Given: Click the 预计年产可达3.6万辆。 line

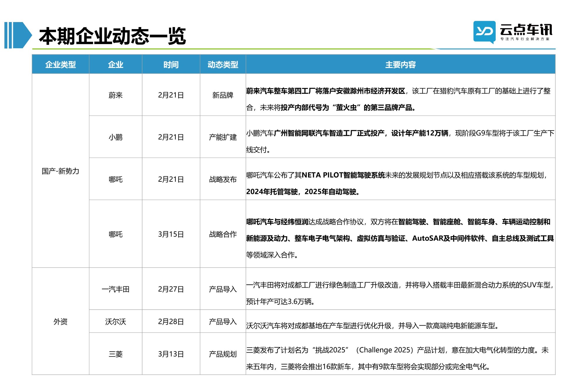Looking at the screenshot, I should coord(281,301).
